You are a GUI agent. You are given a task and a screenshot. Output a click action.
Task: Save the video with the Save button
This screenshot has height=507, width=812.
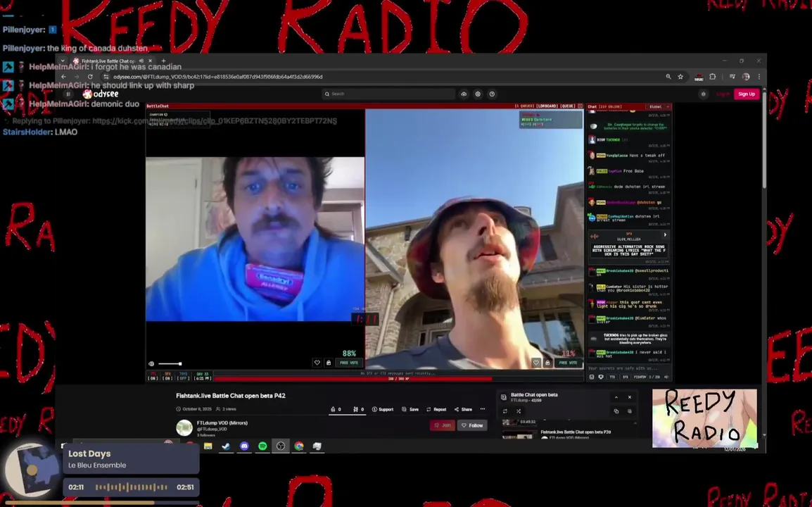(x=410, y=409)
